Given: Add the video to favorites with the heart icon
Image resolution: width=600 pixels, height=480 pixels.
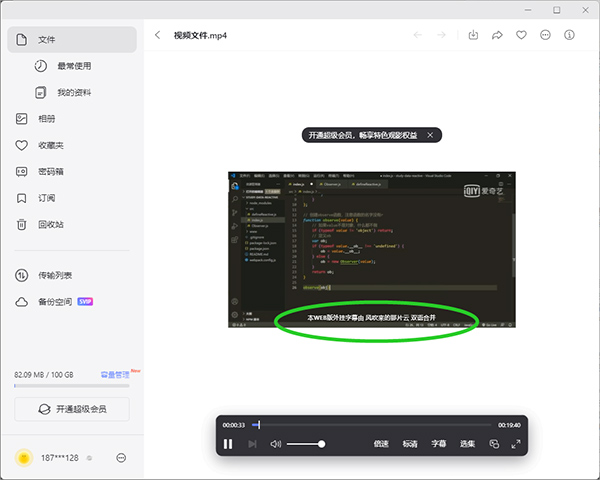Looking at the screenshot, I should point(521,35).
